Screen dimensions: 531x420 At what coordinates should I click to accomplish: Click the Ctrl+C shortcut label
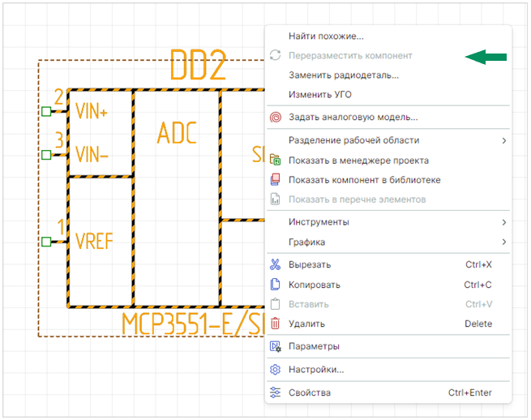coord(477,285)
